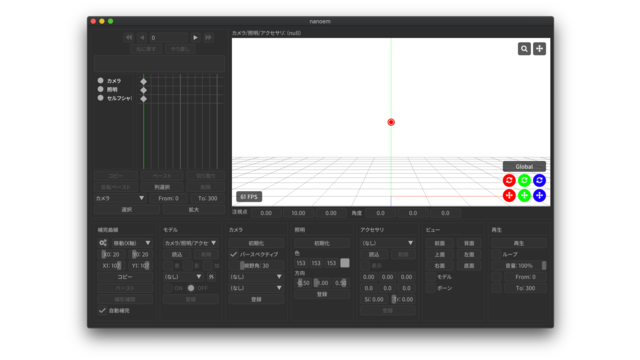The width and height of the screenshot is (640, 360).
Task: Switch view to 左面
Action: 469,254
